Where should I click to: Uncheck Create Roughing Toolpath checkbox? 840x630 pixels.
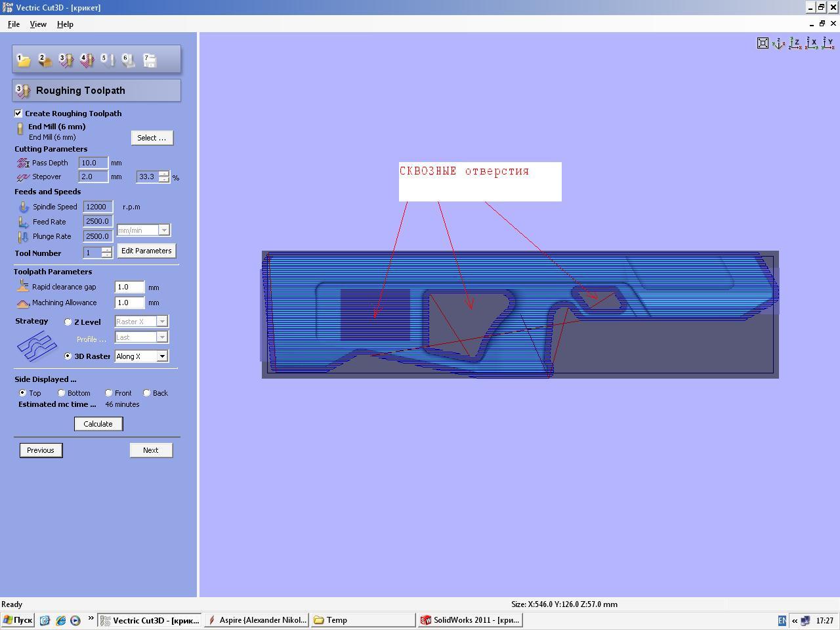coord(18,114)
